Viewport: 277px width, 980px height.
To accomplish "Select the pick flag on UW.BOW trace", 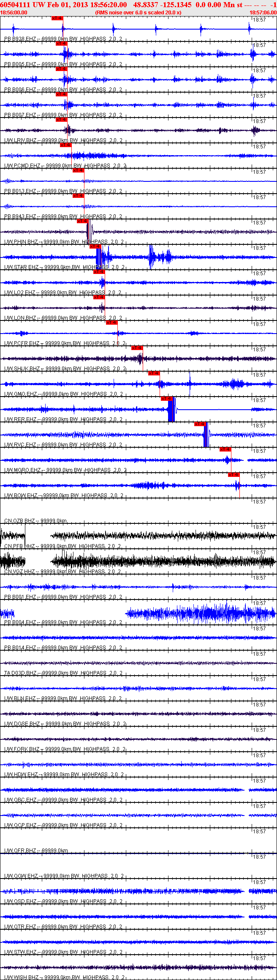I will (x=234, y=475).
